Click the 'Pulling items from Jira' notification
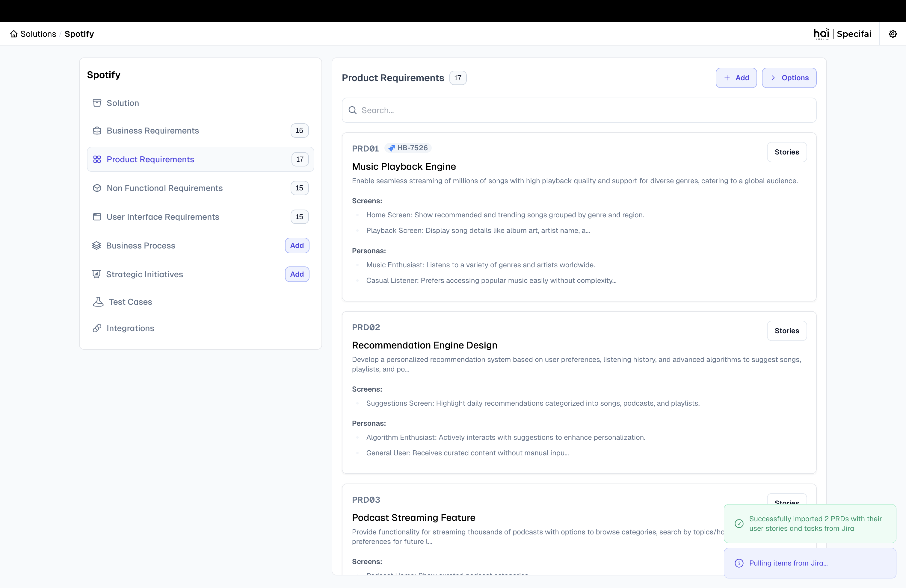 tap(810, 563)
